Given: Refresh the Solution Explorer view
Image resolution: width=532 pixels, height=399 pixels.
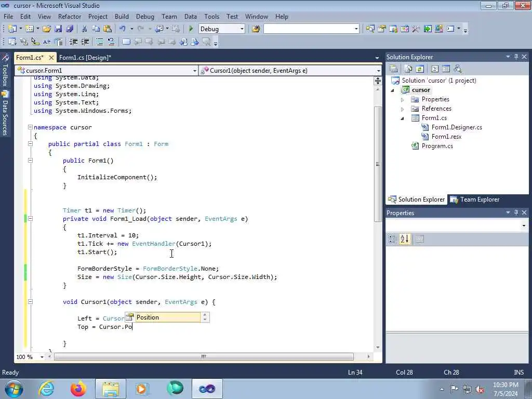Looking at the screenshot, I should [420, 69].
